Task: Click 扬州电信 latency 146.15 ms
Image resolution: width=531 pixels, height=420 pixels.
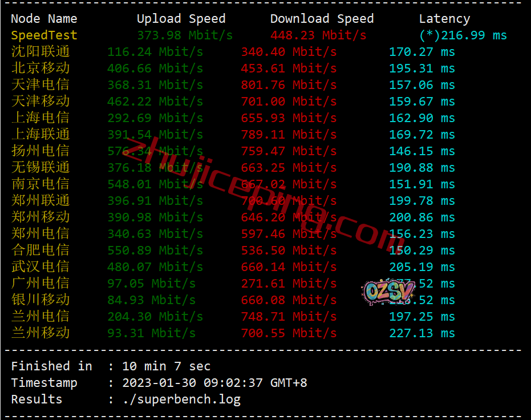Action: coord(422,151)
